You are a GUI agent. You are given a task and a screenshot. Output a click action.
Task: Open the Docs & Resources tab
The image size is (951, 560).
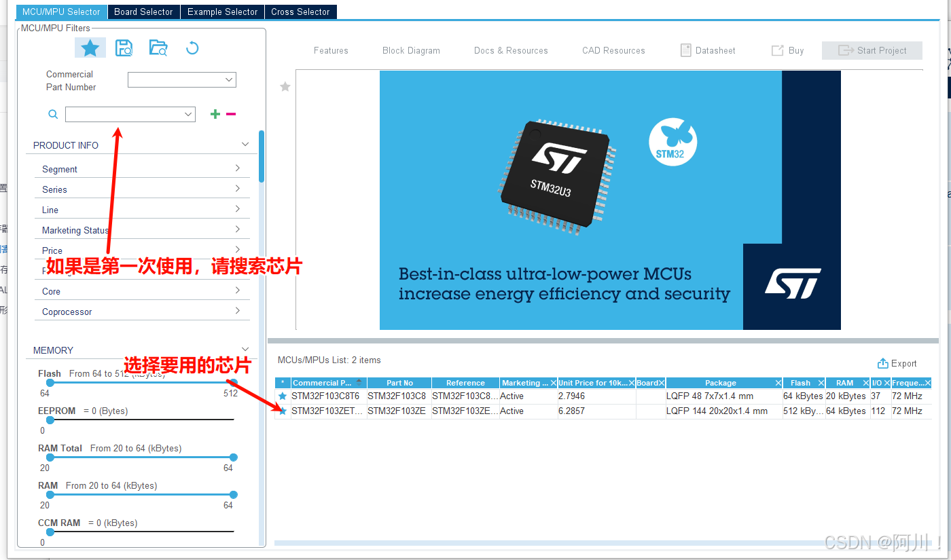click(x=511, y=50)
